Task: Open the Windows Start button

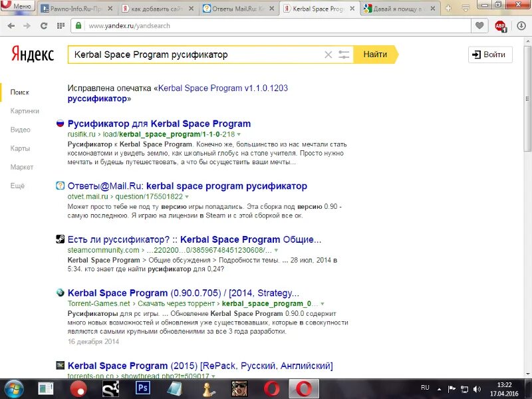Action: [13, 389]
